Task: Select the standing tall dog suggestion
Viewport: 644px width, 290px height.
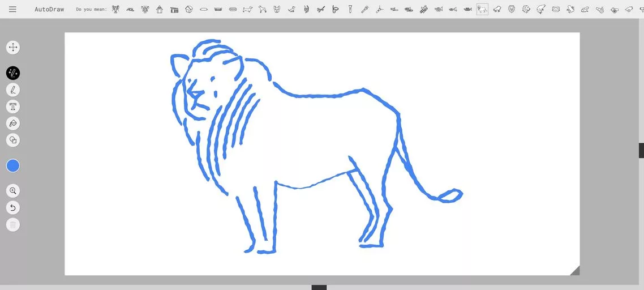Action: point(261,9)
